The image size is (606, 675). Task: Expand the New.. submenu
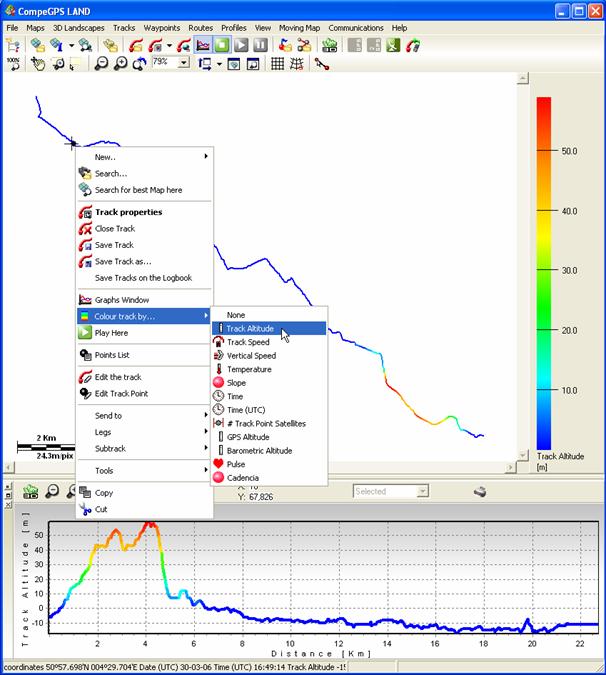pos(145,157)
